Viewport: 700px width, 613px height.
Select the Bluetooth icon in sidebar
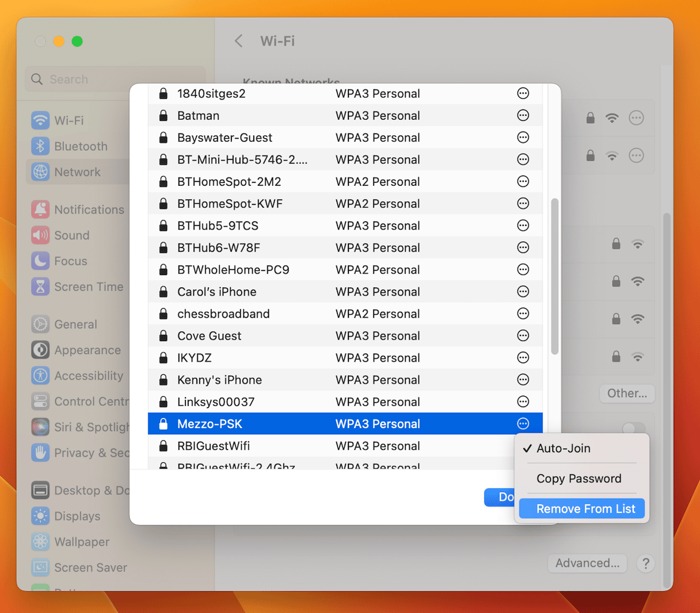pyautogui.click(x=40, y=146)
